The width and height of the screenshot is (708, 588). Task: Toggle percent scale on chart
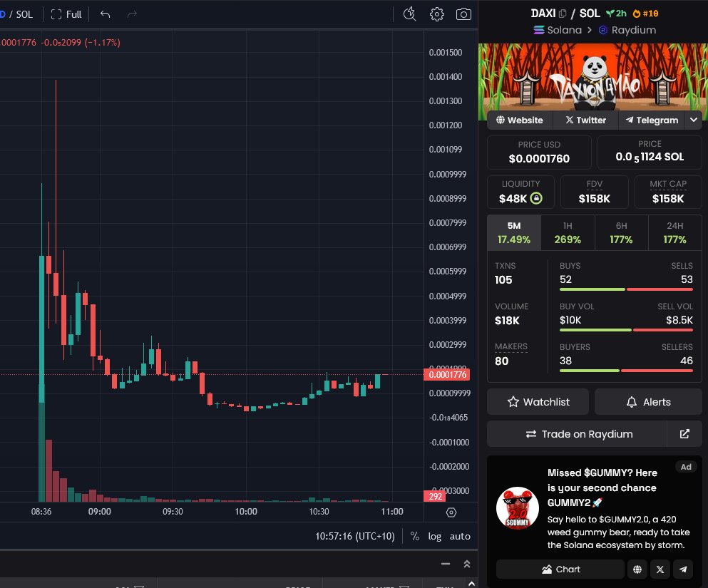[414, 536]
